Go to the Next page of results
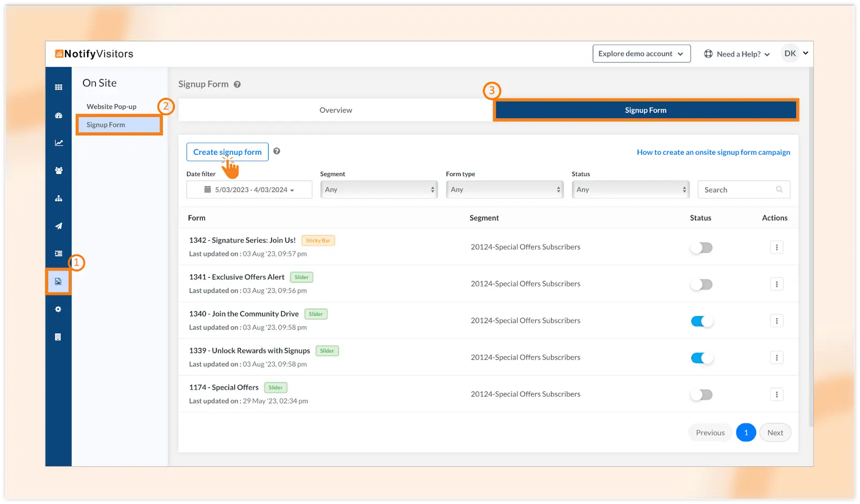 [x=775, y=433]
